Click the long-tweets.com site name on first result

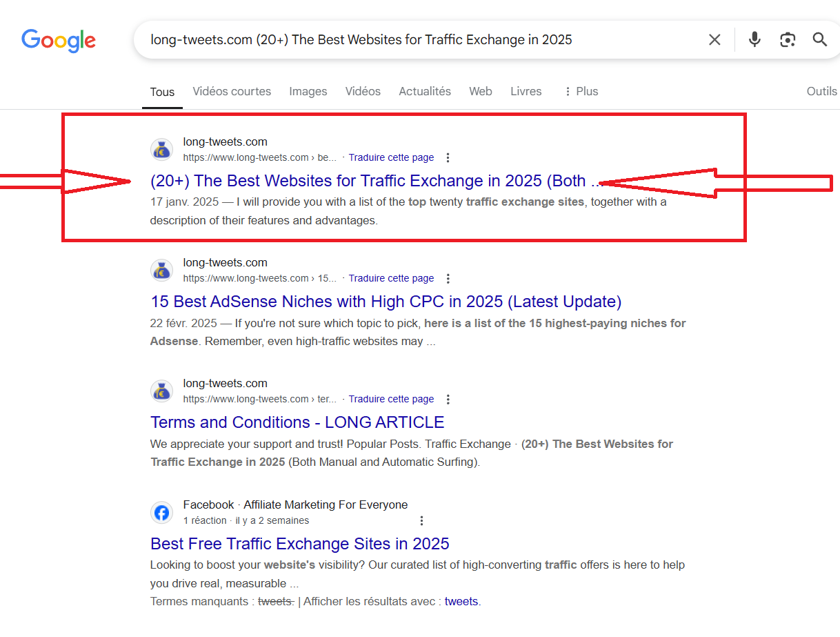pos(225,142)
